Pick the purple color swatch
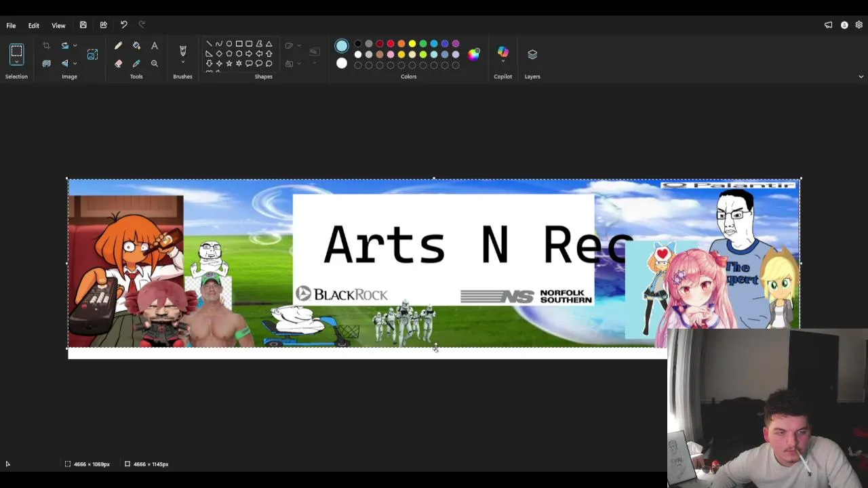 click(x=456, y=44)
